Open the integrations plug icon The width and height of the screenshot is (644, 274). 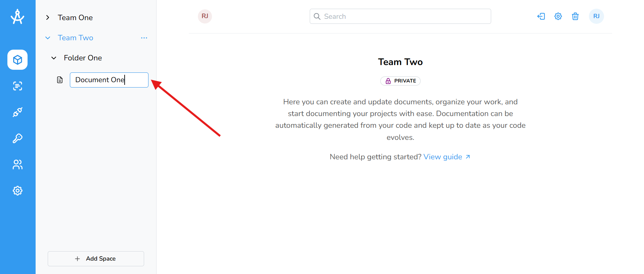click(17, 112)
